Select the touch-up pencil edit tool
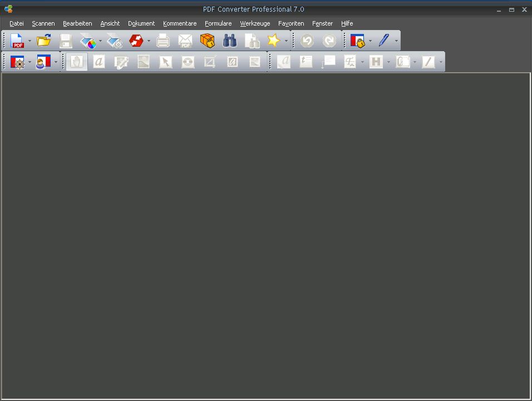The width and height of the screenshot is (532, 401). click(x=121, y=62)
